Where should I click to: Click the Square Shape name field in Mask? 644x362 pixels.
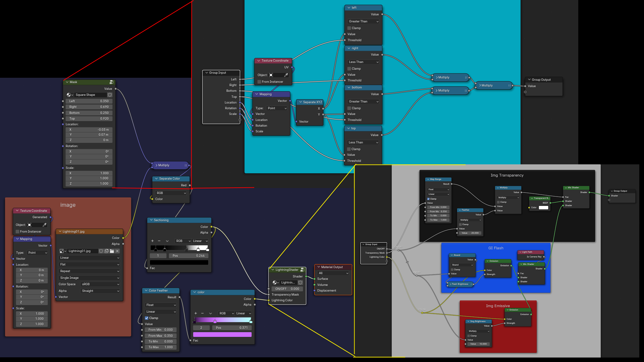[90, 95]
